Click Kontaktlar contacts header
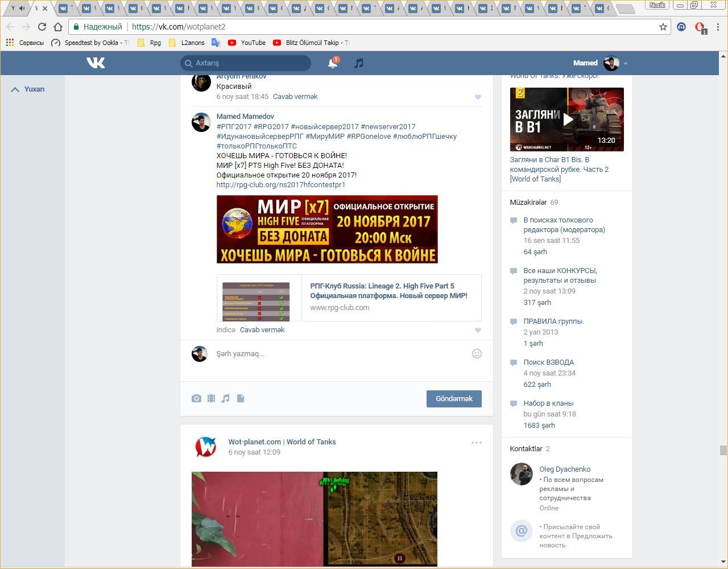The image size is (728, 569). (x=526, y=449)
